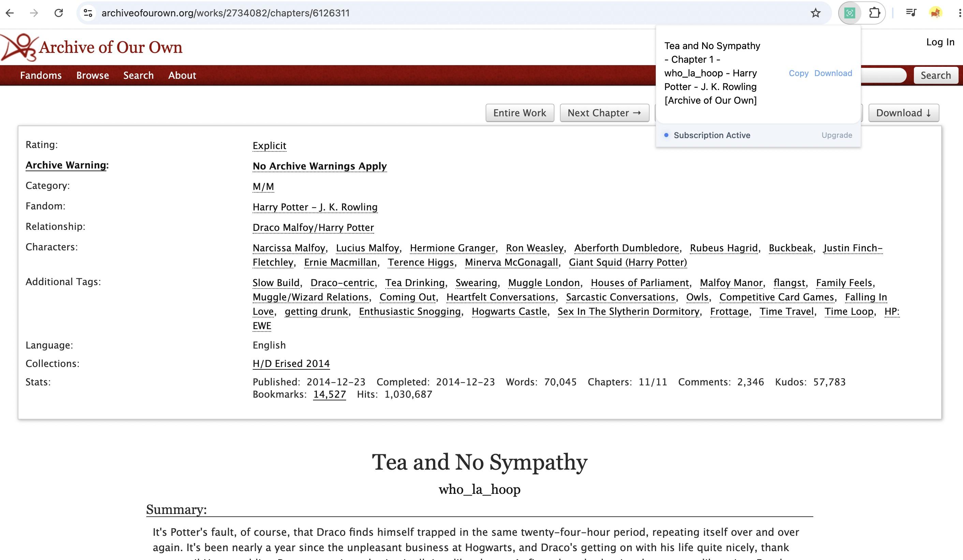Screen dimensions: 963x560
Task: Open the Minerva McGonagall tag
Action: pos(511,262)
